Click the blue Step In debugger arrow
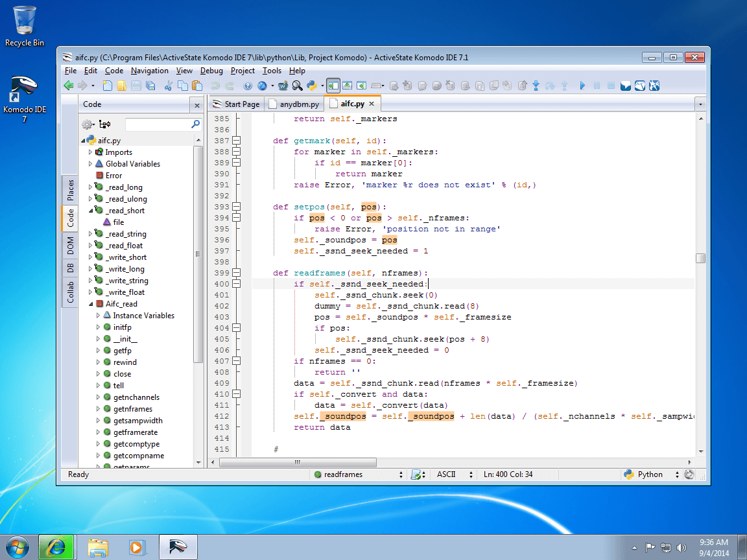This screenshot has width=747, height=560. click(536, 86)
